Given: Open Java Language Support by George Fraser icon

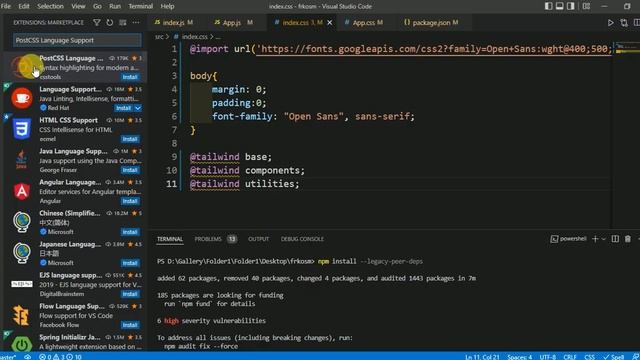Looking at the screenshot, I should (x=22, y=160).
